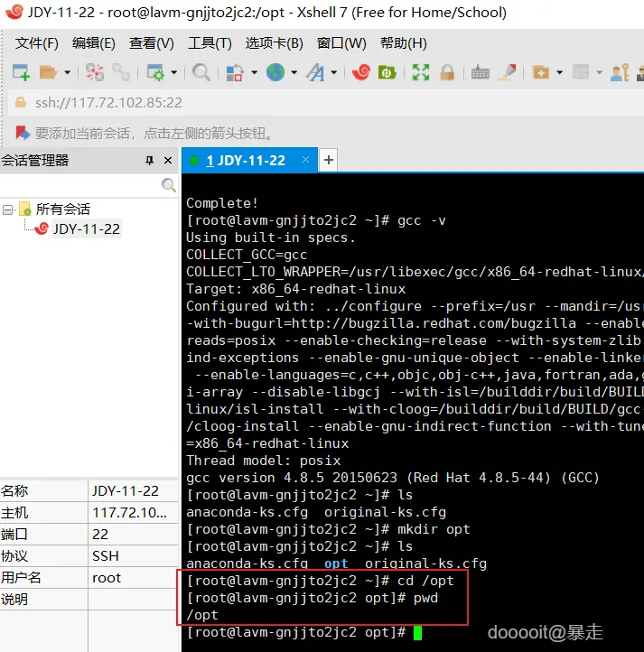Click the Fullscreen toolbar icon
The image size is (644, 652).
[x=421, y=73]
